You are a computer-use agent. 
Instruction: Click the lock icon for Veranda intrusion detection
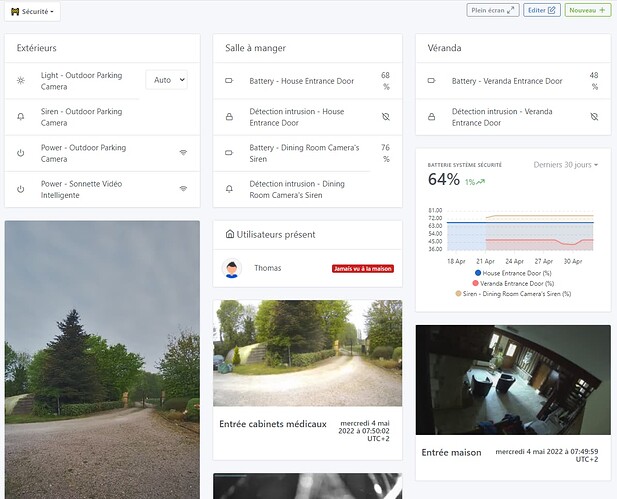pyautogui.click(x=431, y=117)
